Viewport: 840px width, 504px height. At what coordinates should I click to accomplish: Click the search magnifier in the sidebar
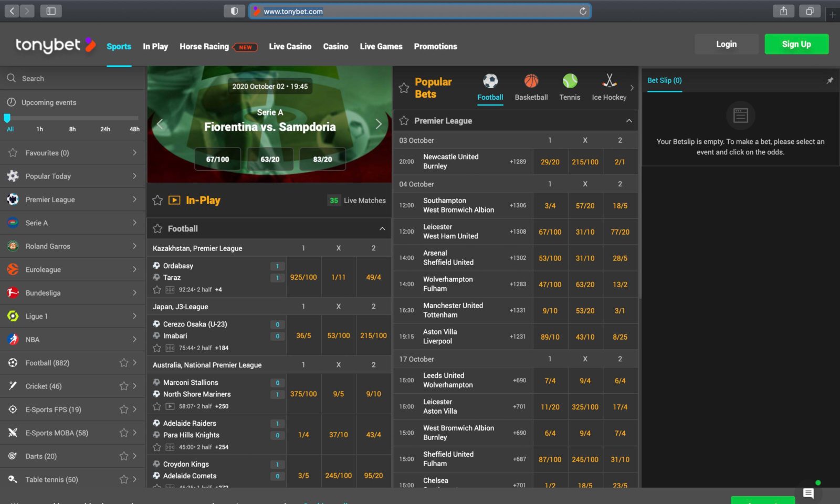(x=12, y=78)
